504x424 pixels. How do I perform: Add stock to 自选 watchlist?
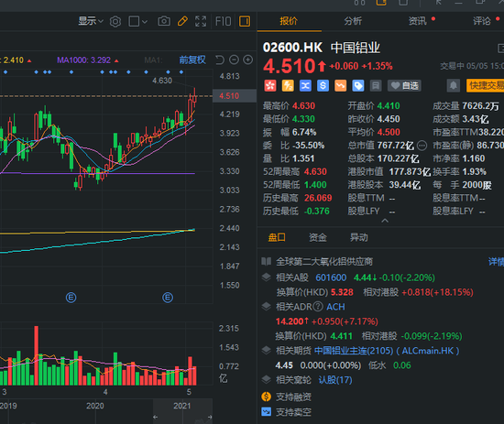[404, 86]
